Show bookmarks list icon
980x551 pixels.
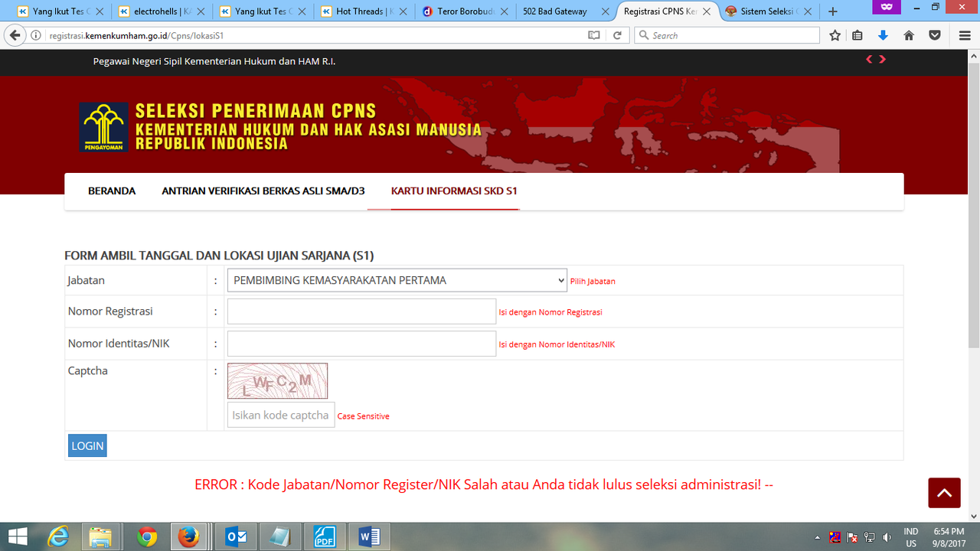click(857, 35)
